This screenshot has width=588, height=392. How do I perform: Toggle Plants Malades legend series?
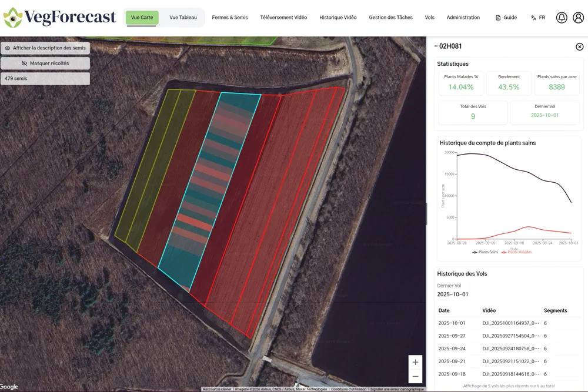[x=517, y=252]
